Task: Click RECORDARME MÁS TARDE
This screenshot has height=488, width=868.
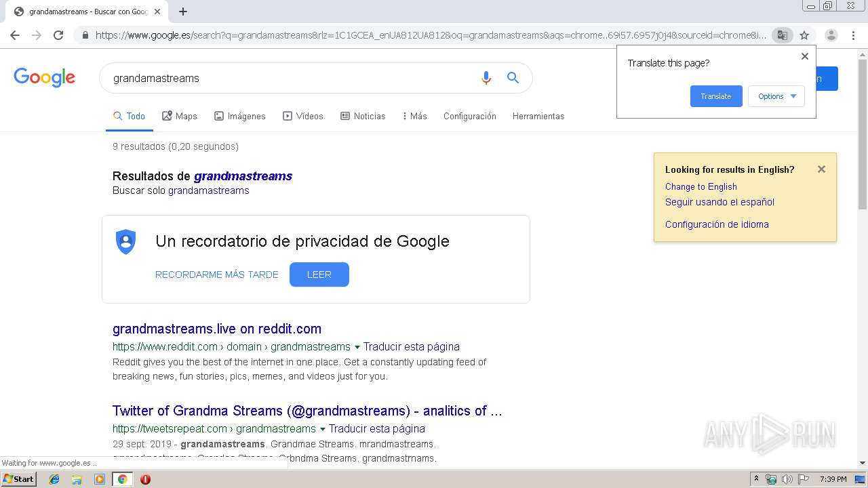Action: 217,274
